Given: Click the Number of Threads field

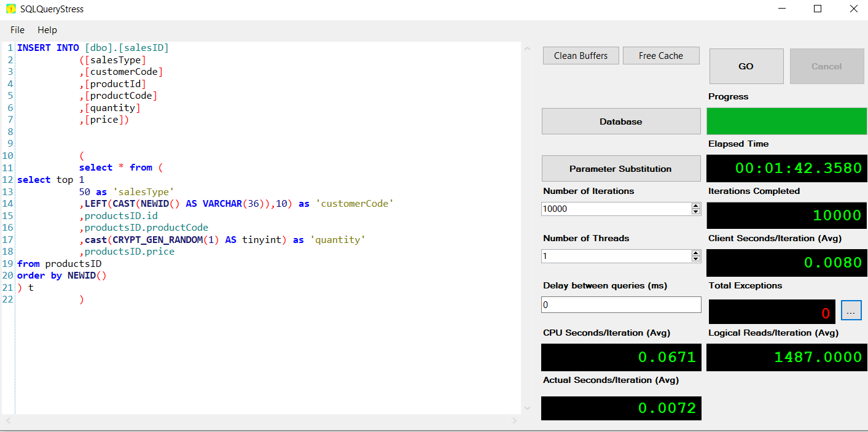Looking at the screenshot, I should pos(616,256).
